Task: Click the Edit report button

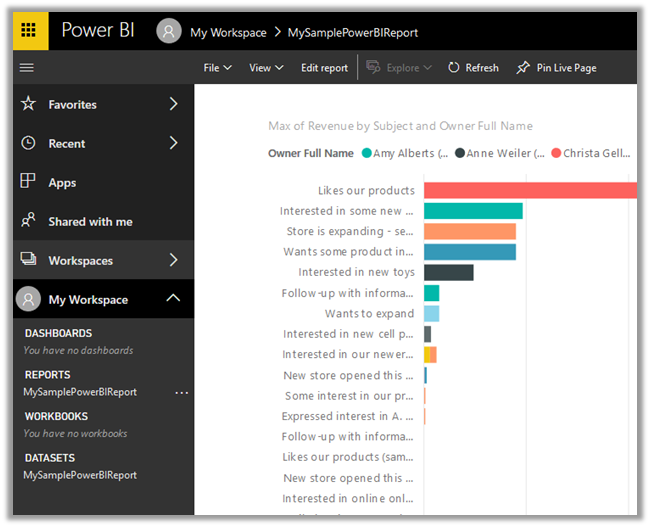Action: click(324, 68)
